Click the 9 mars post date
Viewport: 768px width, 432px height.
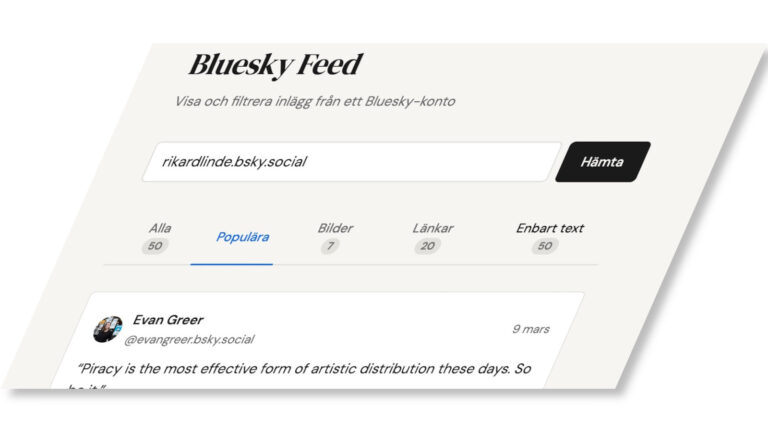pyautogui.click(x=530, y=329)
